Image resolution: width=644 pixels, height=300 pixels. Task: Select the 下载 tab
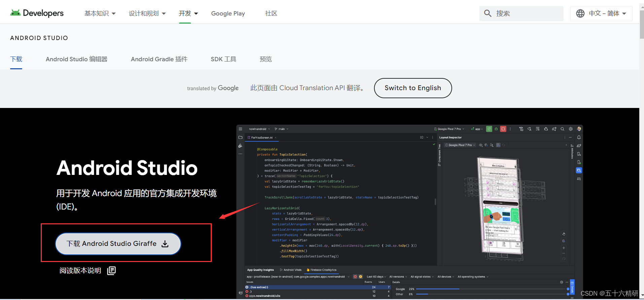point(16,59)
